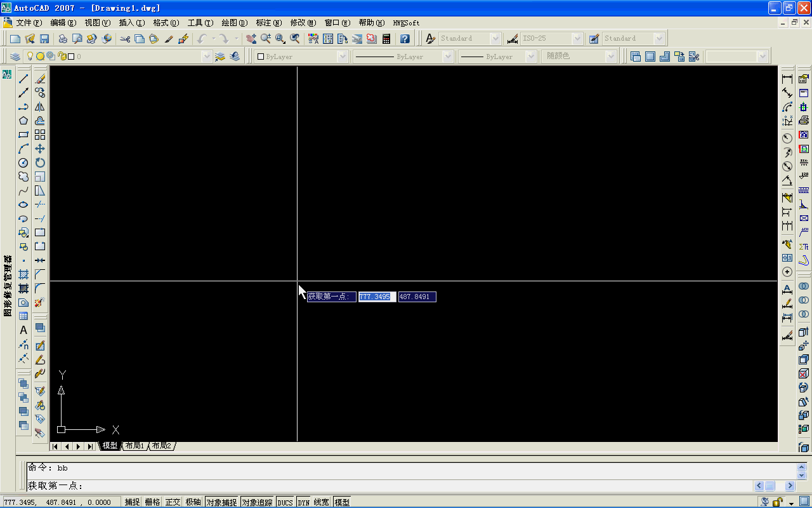Open the ByLayer color dropdown
The image size is (812, 508).
coord(301,57)
